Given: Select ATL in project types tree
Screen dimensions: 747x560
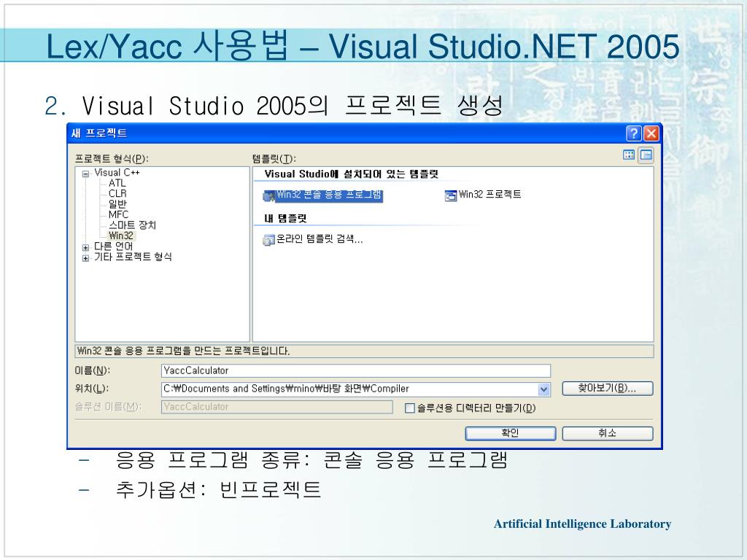Looking at the screenshot, I should (117, 183).
